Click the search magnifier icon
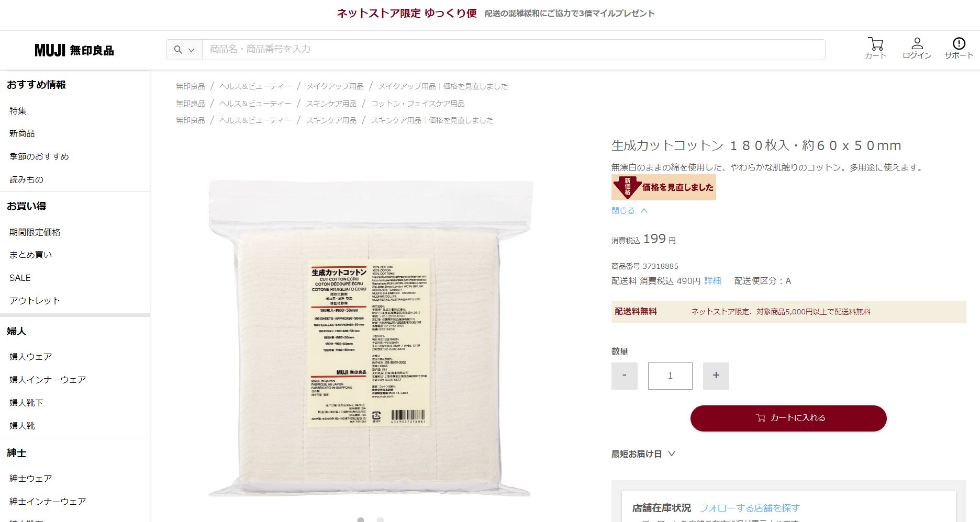The width and height of the screenshot is (980, 522). (x=178, y=50)
